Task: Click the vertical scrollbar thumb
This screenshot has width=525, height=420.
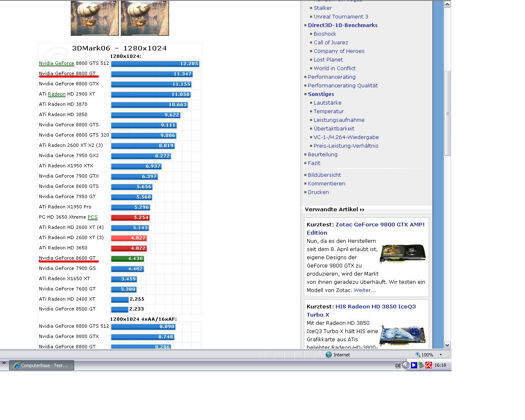Action: pyautogui.click(x=447, y=114)
